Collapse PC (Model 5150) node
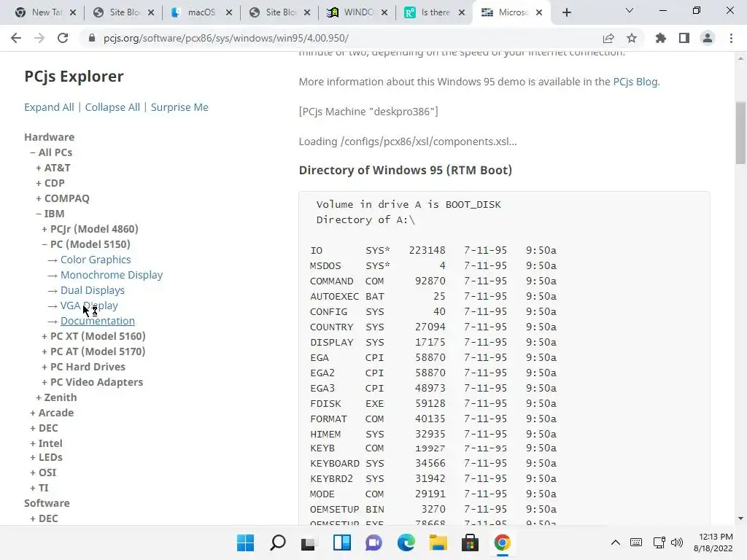 tap(86, 244)
